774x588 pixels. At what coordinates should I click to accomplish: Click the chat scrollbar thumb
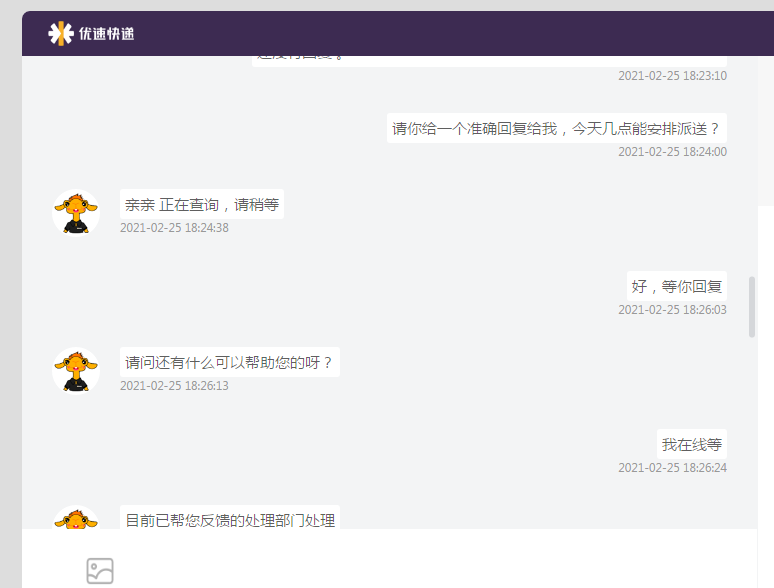[x=752, y=307]
